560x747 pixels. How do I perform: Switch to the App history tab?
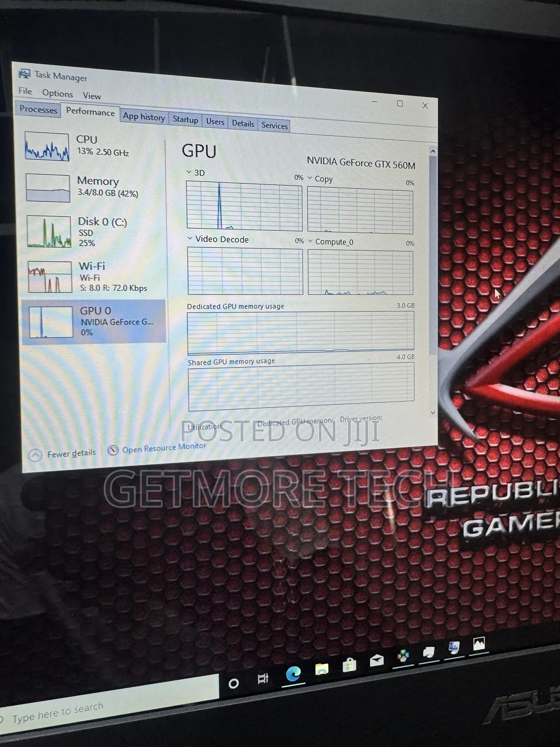click(144, 117)
